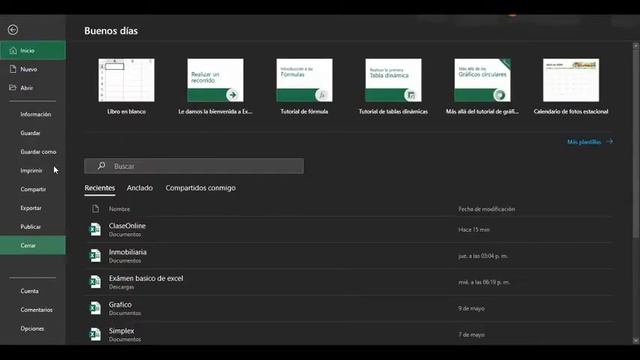Click the document icon in Nombre column header
Screen dimensions: 640x360
96,209
